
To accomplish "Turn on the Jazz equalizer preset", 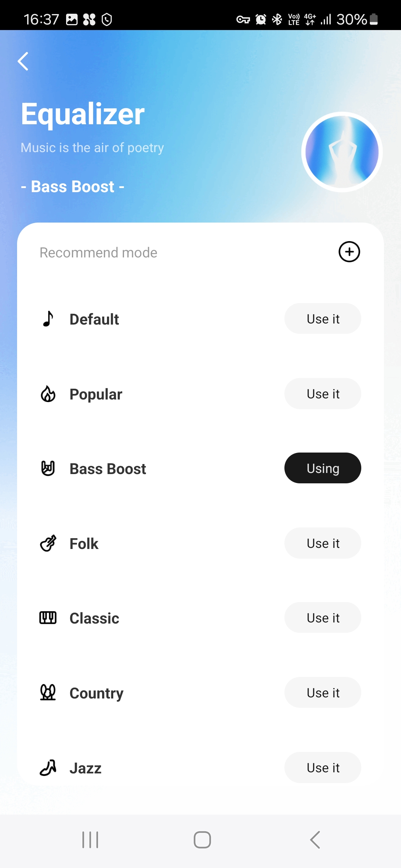I will pos(323,767).
